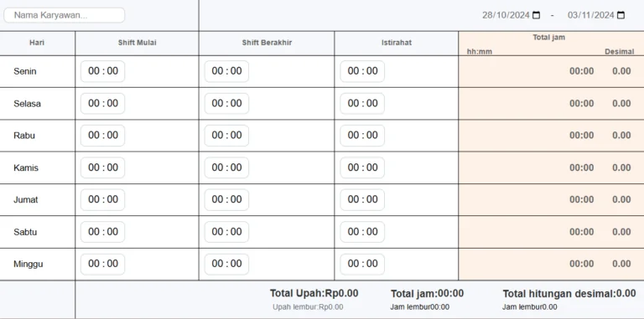Image resolution: width=644 pixels, height=319 pixels.
Task: Select the Kamis day label
Action: coord(26,167)
